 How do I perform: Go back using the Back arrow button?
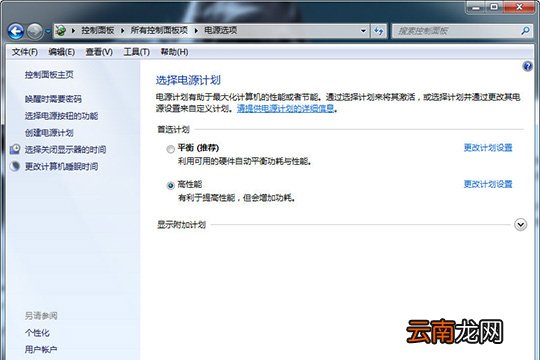tap(16, 31)
